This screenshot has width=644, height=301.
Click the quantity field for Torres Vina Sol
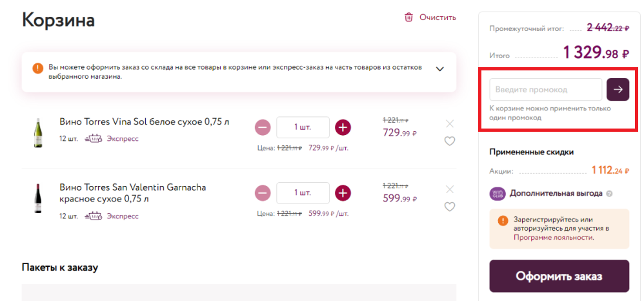coord(303,127)
